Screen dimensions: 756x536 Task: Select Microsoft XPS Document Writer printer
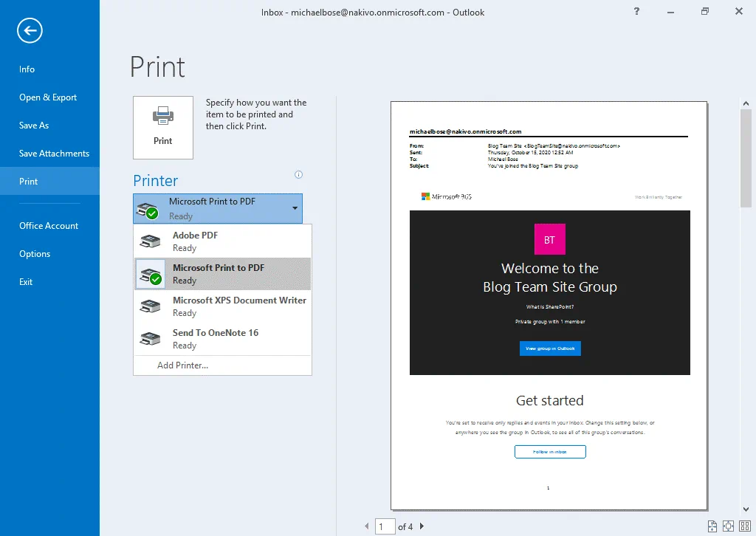tap(222, 306)
